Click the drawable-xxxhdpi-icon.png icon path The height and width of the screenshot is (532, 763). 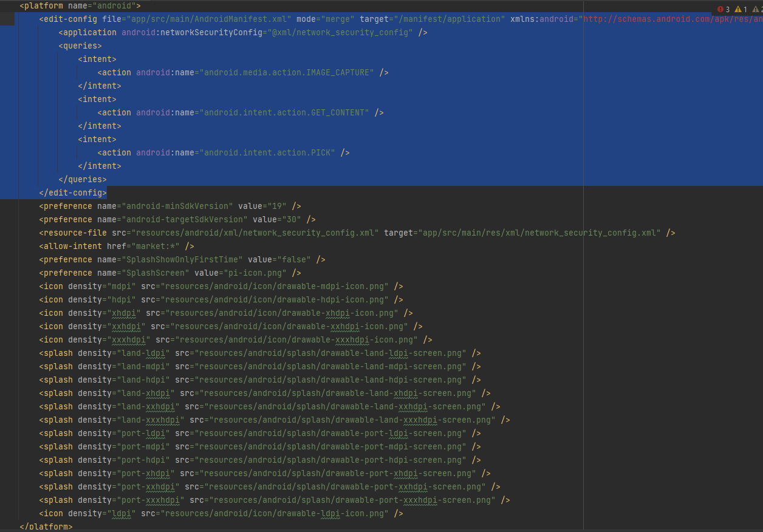(296, 339)
